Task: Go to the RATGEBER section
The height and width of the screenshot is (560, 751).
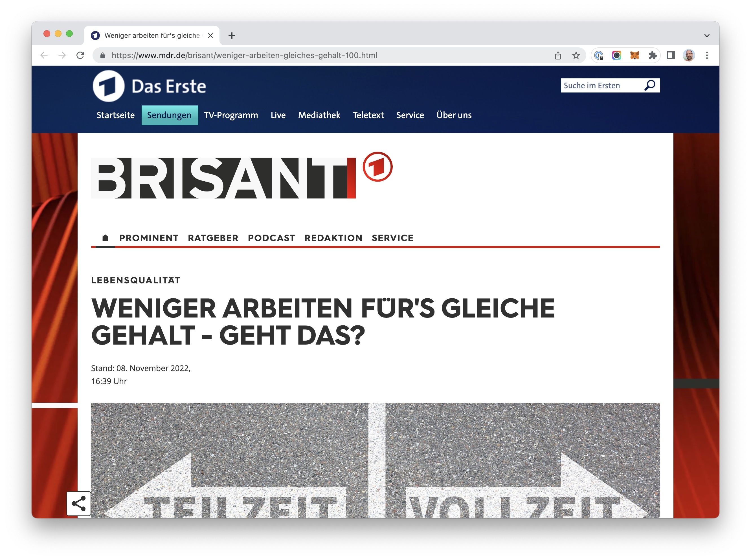Action: [213, 238]
